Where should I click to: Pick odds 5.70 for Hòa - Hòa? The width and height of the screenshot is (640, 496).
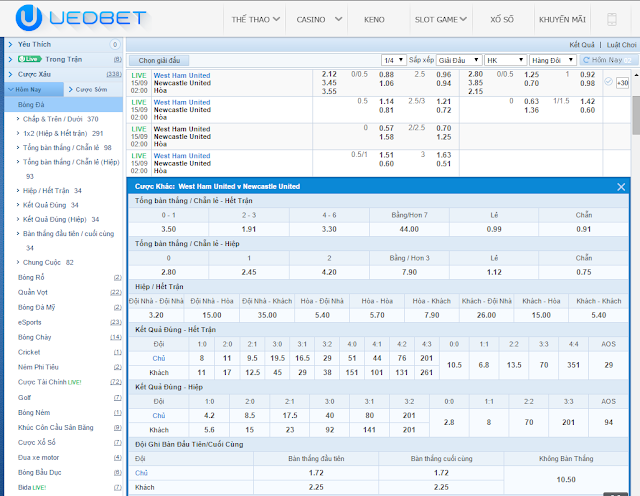coord(377,315)
